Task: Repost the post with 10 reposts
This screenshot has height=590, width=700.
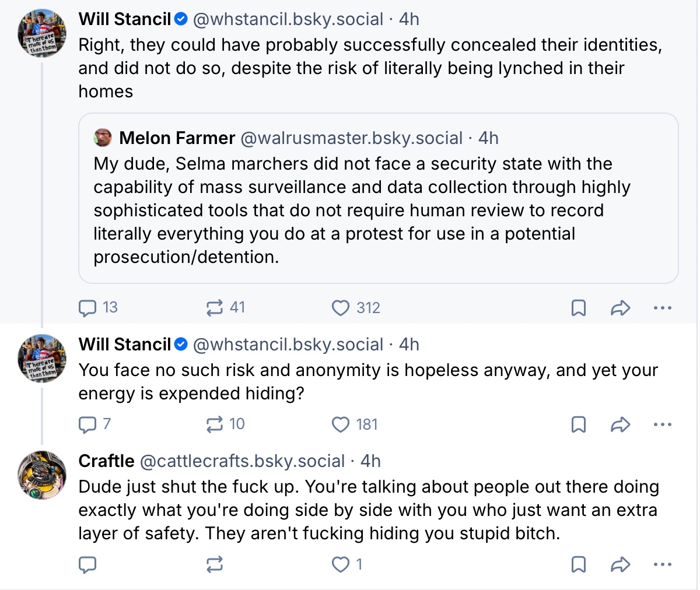Action: click(215, 424)
